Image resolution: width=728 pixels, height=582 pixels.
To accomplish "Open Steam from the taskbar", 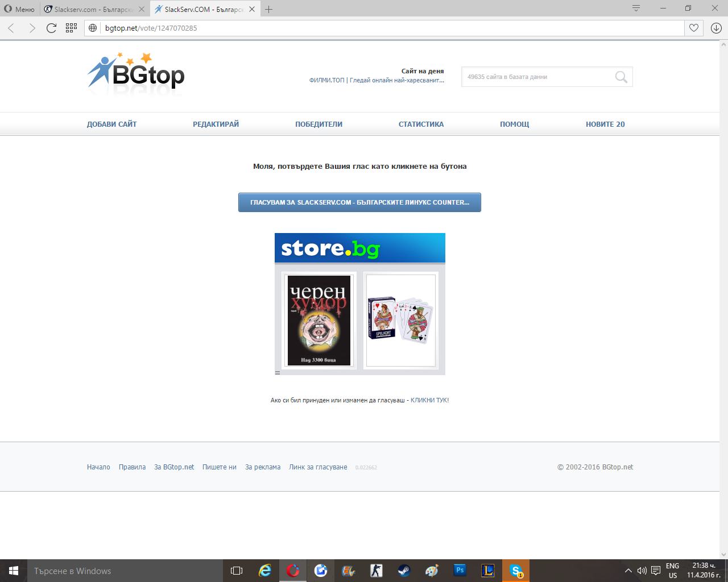I will 404,571.
